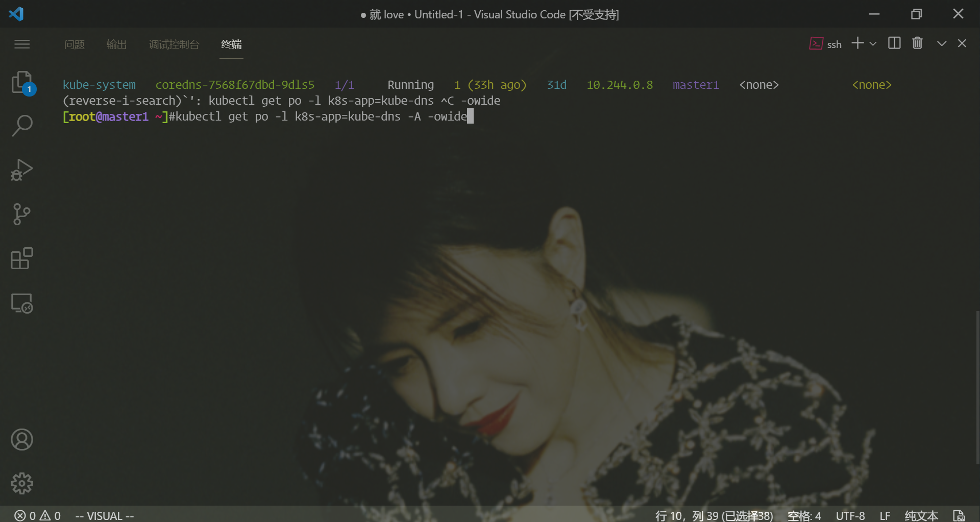Click the VS Code logo icon
Screen dimensions: 980x522
point(16,14)
